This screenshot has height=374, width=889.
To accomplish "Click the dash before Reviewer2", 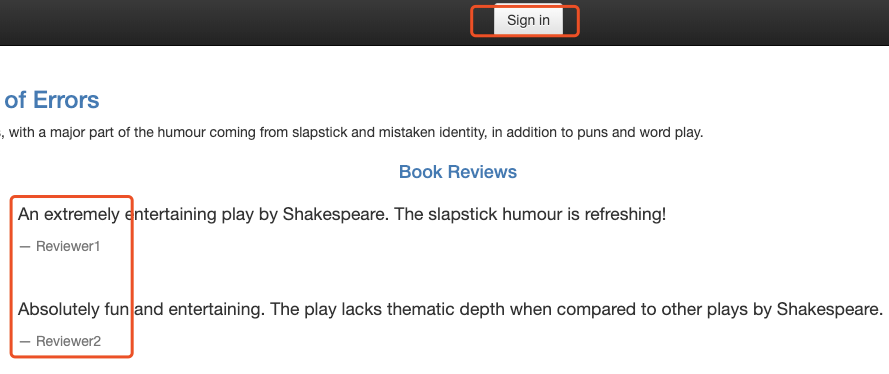I will (x=24, y=341).
